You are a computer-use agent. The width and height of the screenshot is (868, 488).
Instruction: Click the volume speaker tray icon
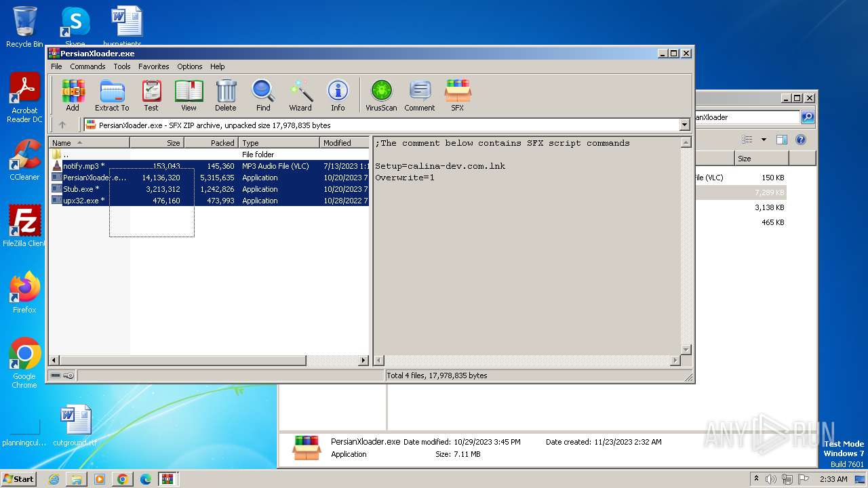tap(771, 479)
